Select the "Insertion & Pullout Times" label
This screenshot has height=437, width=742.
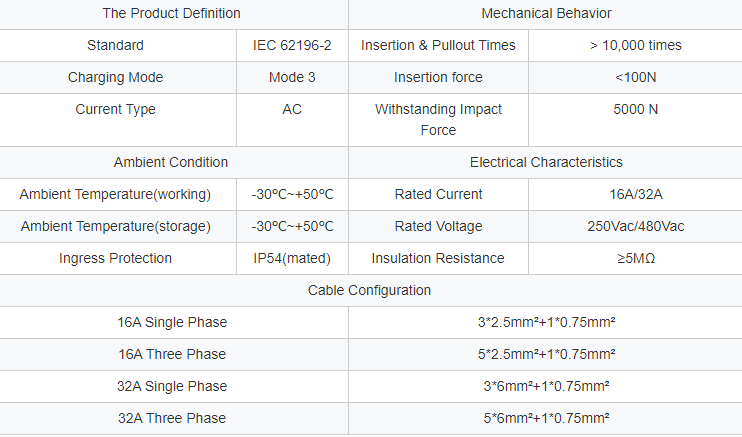(x=438, y=45)
